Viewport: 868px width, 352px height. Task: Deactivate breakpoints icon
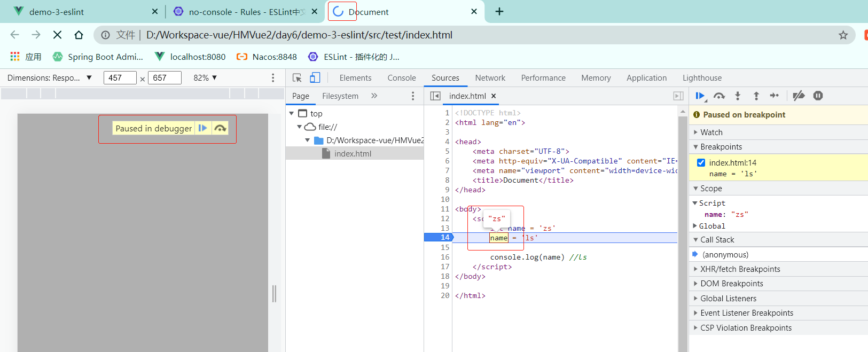click(799, 96)
